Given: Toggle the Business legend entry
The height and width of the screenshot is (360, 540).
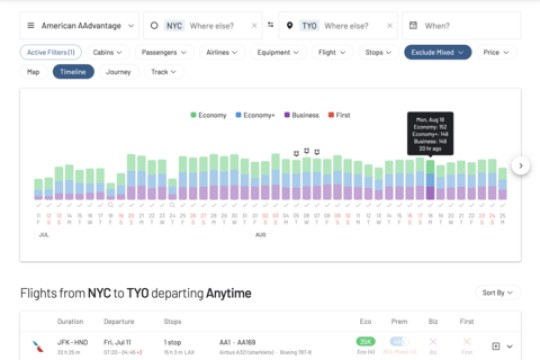Looking at the screenshot, I should pyautogui.click(x=301, y=115).
